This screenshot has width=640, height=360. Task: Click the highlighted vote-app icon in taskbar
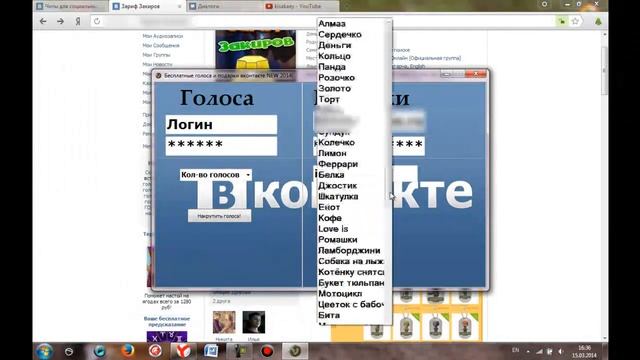coord(295,351)
